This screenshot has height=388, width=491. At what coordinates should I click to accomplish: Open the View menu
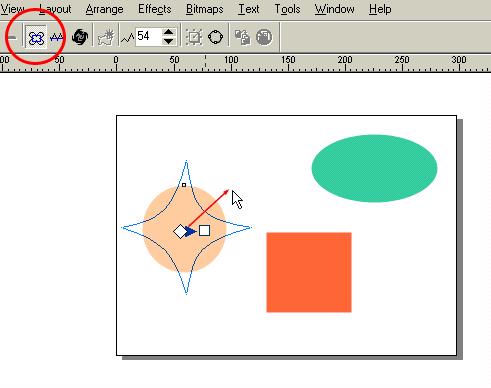12,9
